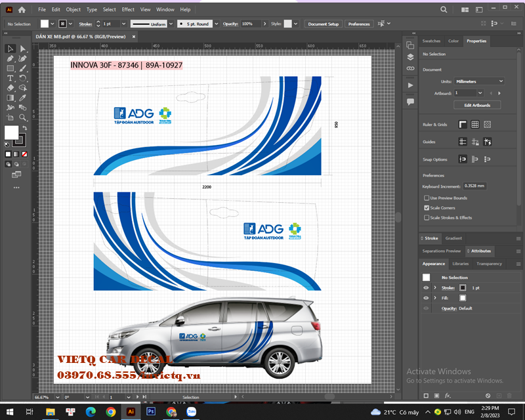This screenshot has width=525, height=420.
Task: Select the Zoom tool
Action: click(x=23, y=117)
